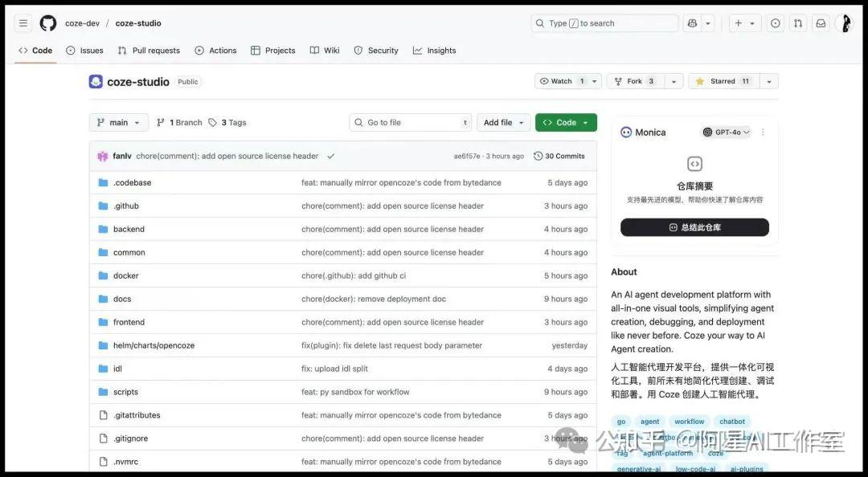Open the .gitignore file
Screen dimensions: 868x477
click(x=131, y=438)
